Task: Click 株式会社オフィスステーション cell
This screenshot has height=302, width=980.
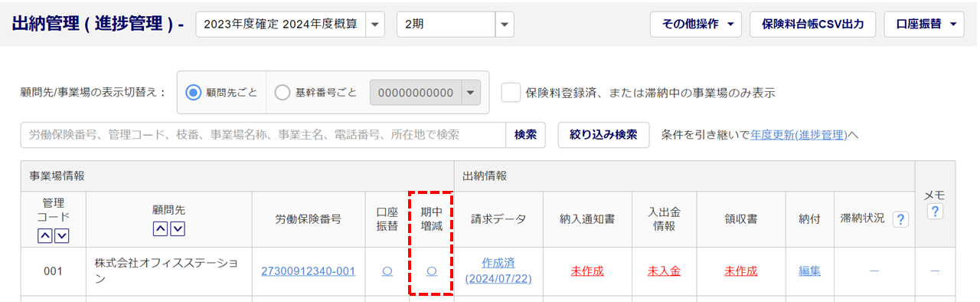Action: (169, 271)
